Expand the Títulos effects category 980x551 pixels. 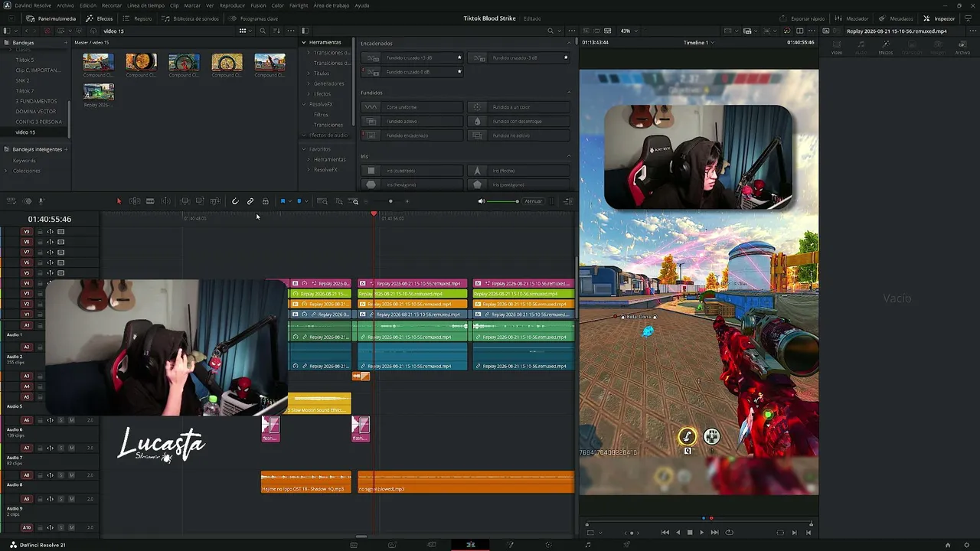coord(309,73)
